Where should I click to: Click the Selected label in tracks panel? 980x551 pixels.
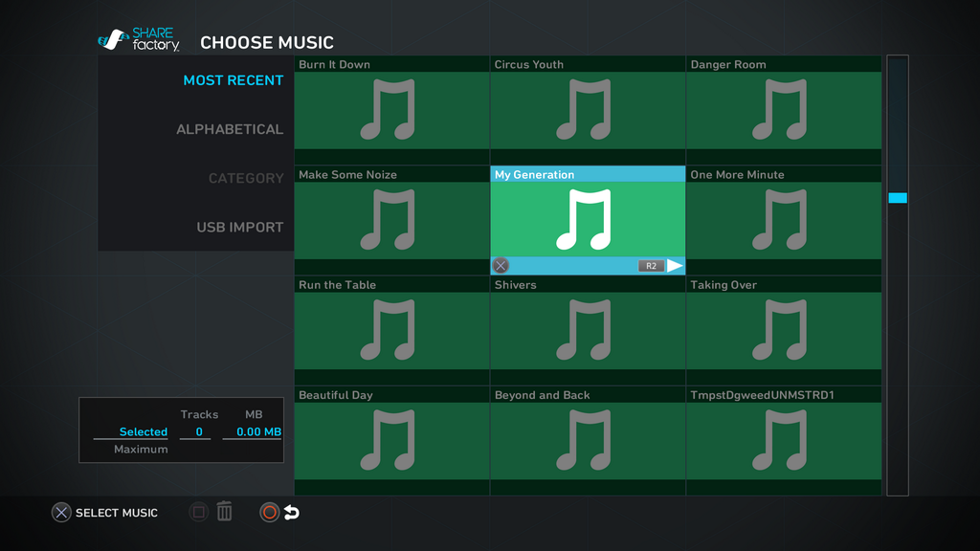click(x=143, y=432)
